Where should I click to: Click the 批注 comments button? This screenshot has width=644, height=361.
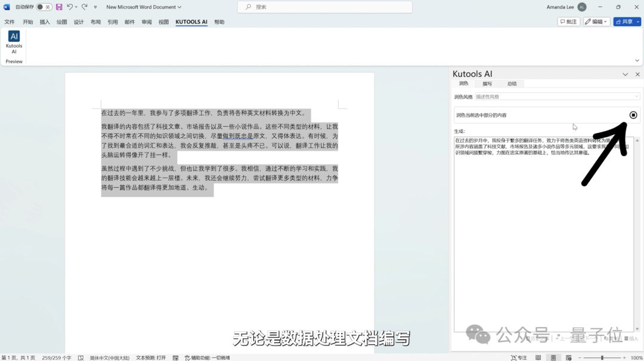(569, 21)
